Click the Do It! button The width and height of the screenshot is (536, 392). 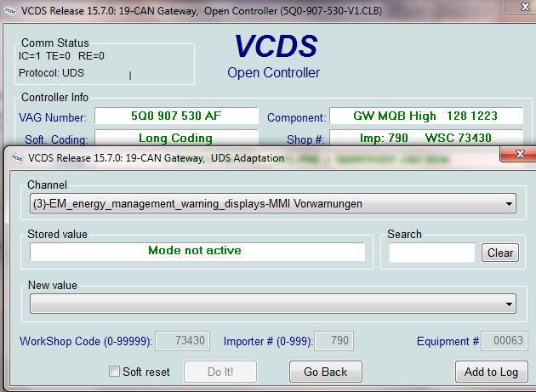[220, 372]
